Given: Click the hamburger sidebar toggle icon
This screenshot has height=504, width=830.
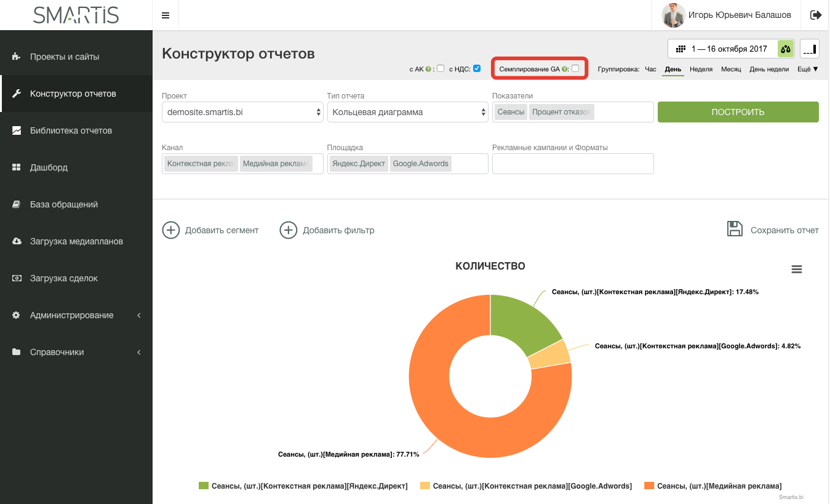Looking at the screenshot, I should pyautogui.click(x=166, y=15).
